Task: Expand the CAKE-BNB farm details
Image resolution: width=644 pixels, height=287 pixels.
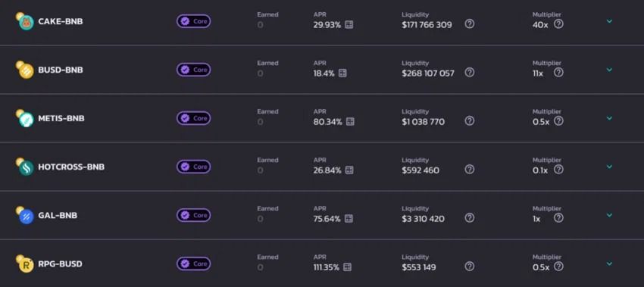Action: (609, 21)
